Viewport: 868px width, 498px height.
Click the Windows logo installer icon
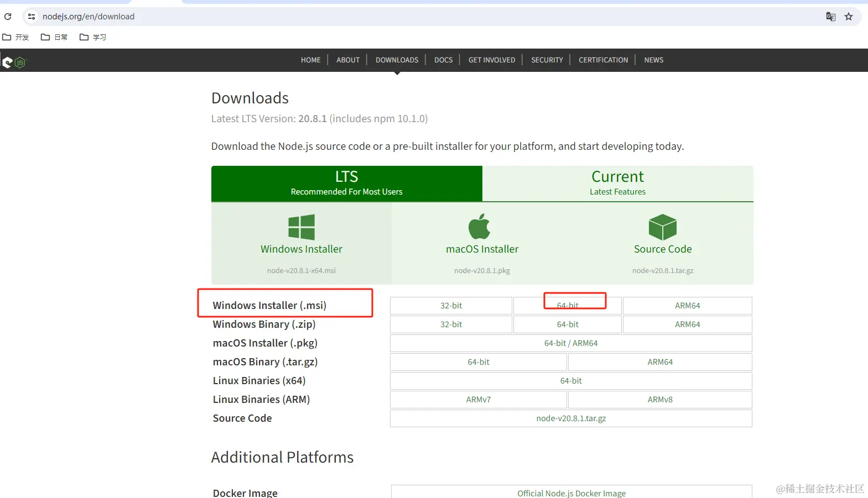point(302,227)
